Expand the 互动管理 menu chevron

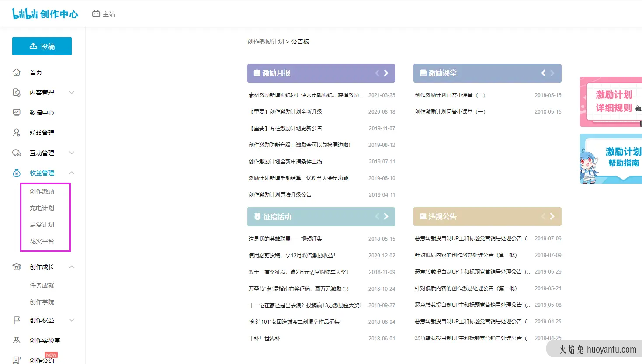[72, 153]
